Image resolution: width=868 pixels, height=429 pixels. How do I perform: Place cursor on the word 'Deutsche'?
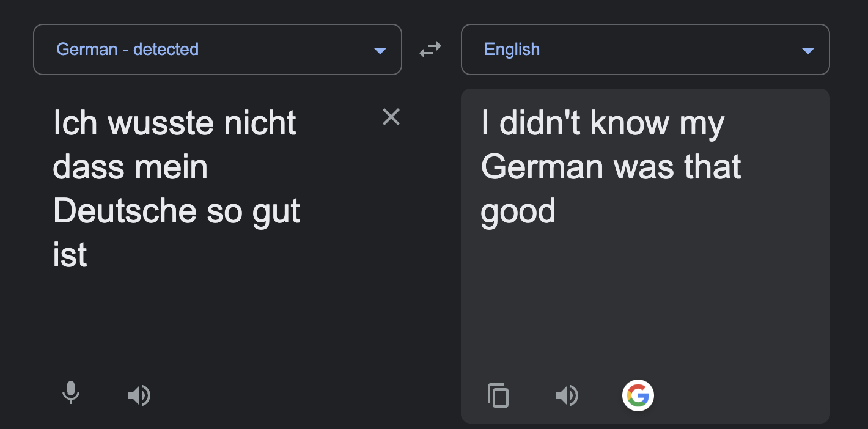(x=125, y=211)
